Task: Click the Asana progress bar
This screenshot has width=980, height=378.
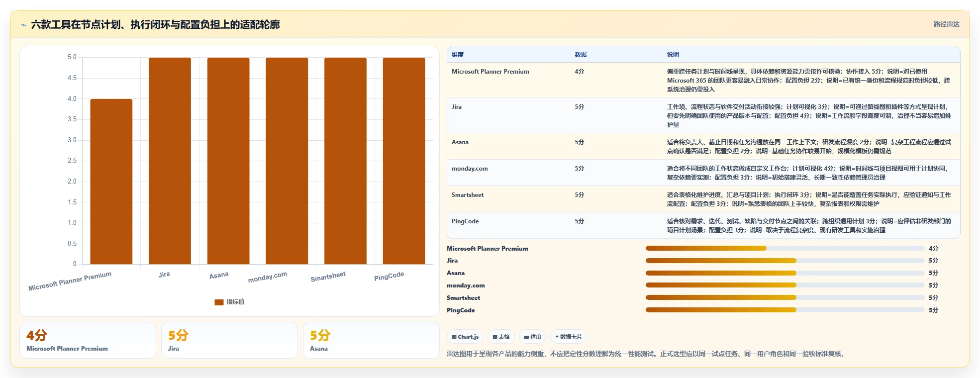Action: tap(785, 273)
